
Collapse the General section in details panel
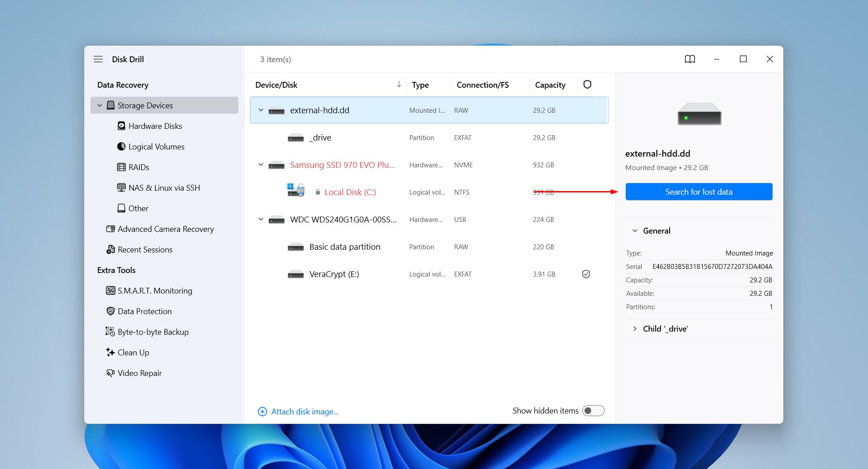(x=635, y=231)
